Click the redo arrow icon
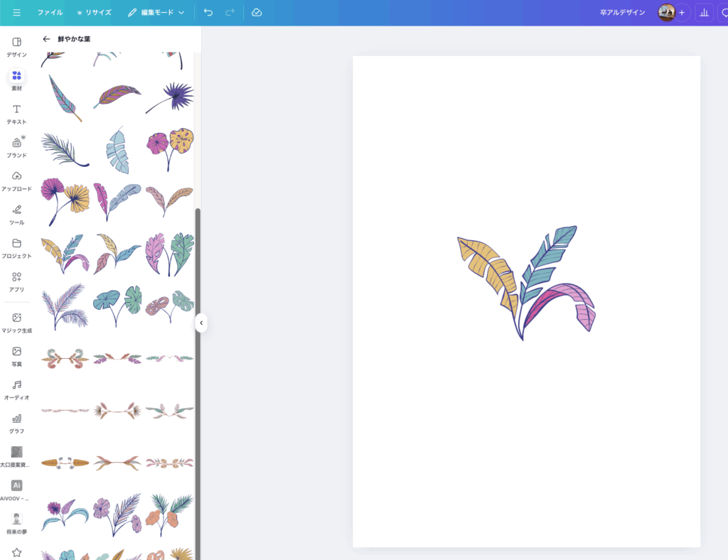This screenshot has width=728, height=560. click(230, 13)
